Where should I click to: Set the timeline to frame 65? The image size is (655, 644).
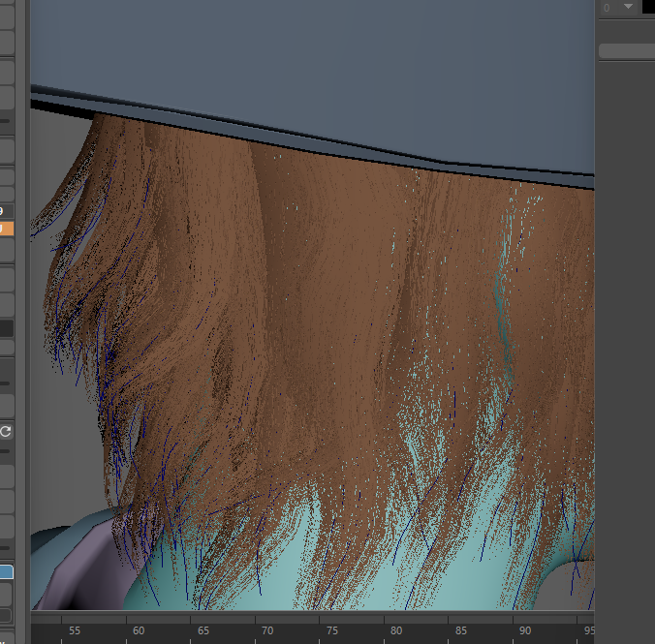202,629
